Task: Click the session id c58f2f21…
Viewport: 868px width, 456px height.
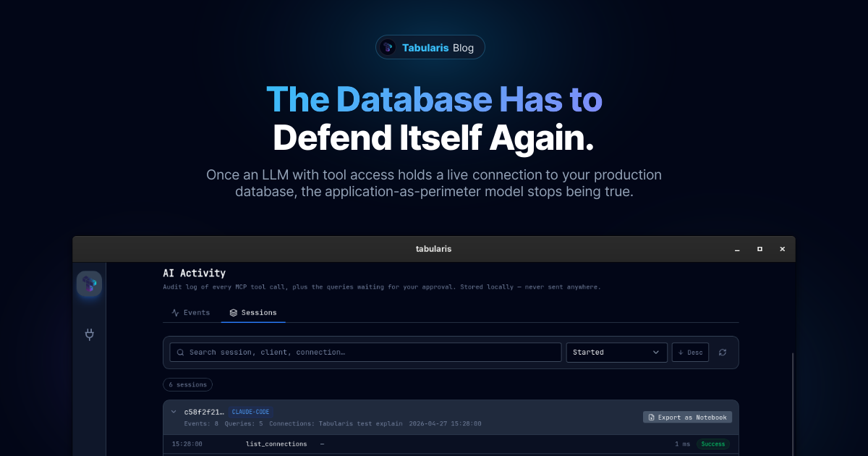Action: (204, 412)
